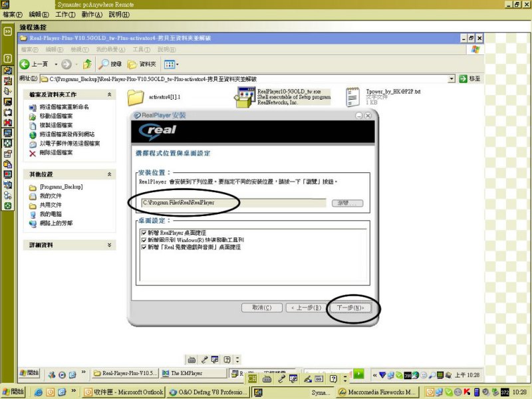This screenshot has width=532, height=399.
Task: Switch to O&O Defrag V8 Professional taskbar item
Action: point(208,392)
